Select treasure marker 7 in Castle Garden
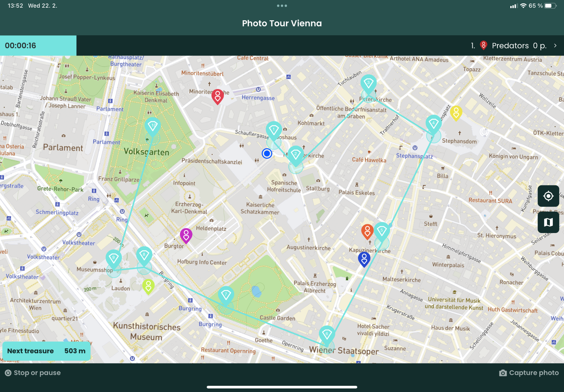Screen dimensions: 564x392 click(x=226, y=295)
